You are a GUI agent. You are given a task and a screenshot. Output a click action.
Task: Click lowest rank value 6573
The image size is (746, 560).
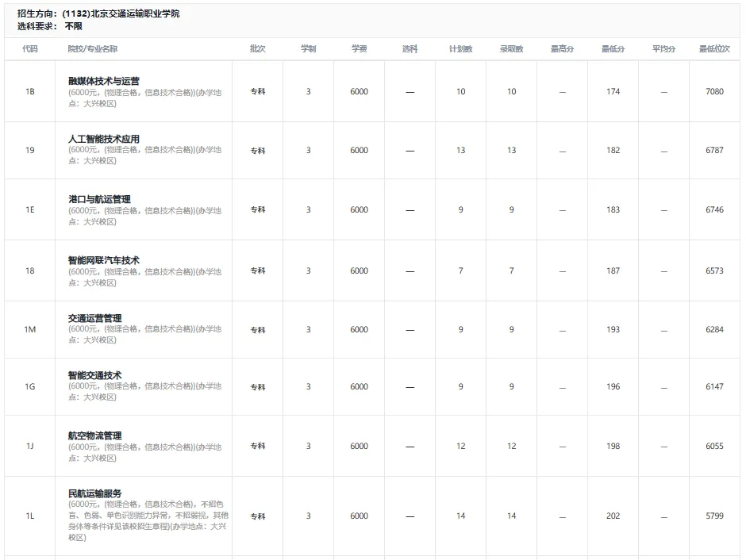(714, 270)
